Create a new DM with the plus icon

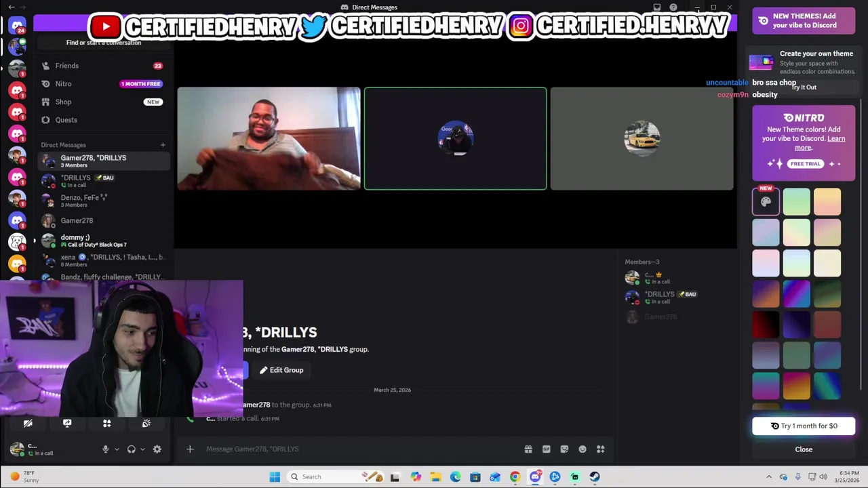point(163,145)
